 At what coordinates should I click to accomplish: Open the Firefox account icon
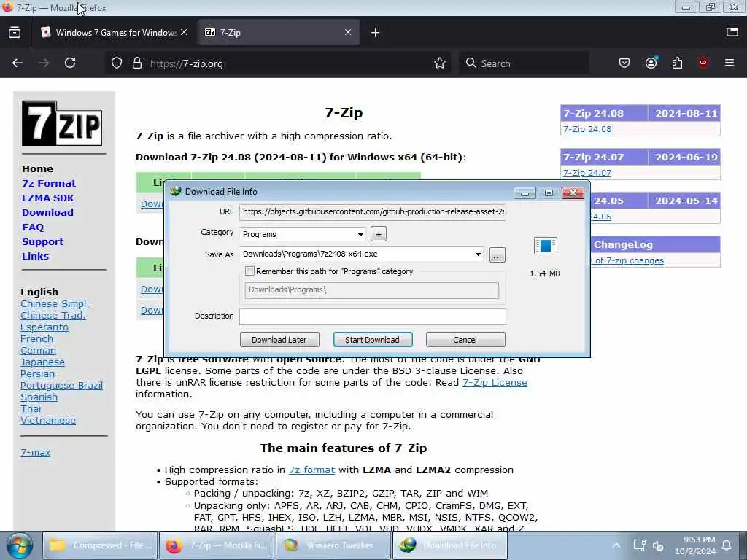651,63
